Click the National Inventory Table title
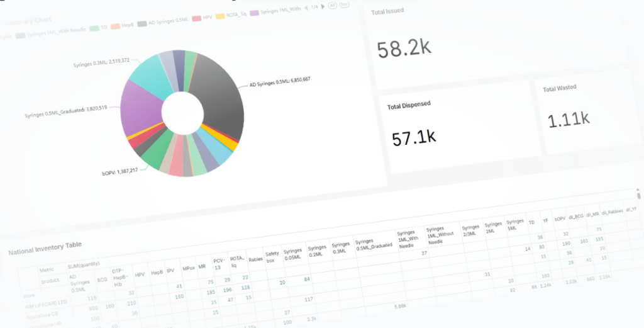The height and width of the screenshot is (328, 644). click(45, 247)
